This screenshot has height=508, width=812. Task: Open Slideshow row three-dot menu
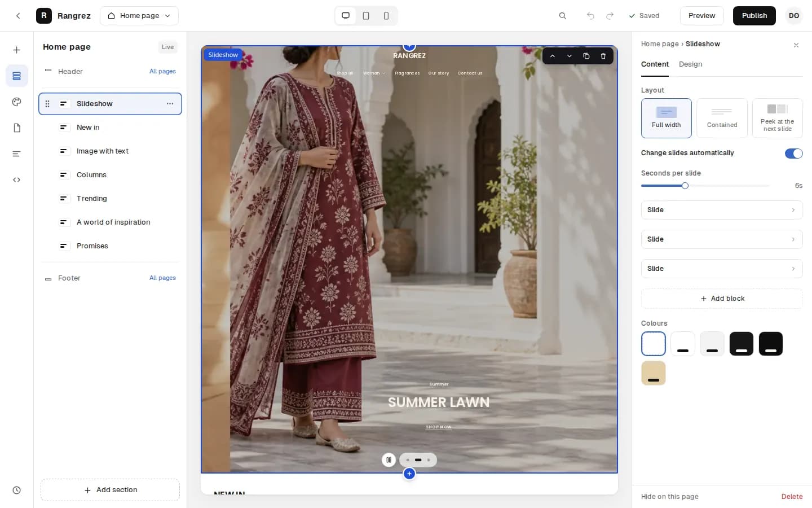click(x=170, y=104)
